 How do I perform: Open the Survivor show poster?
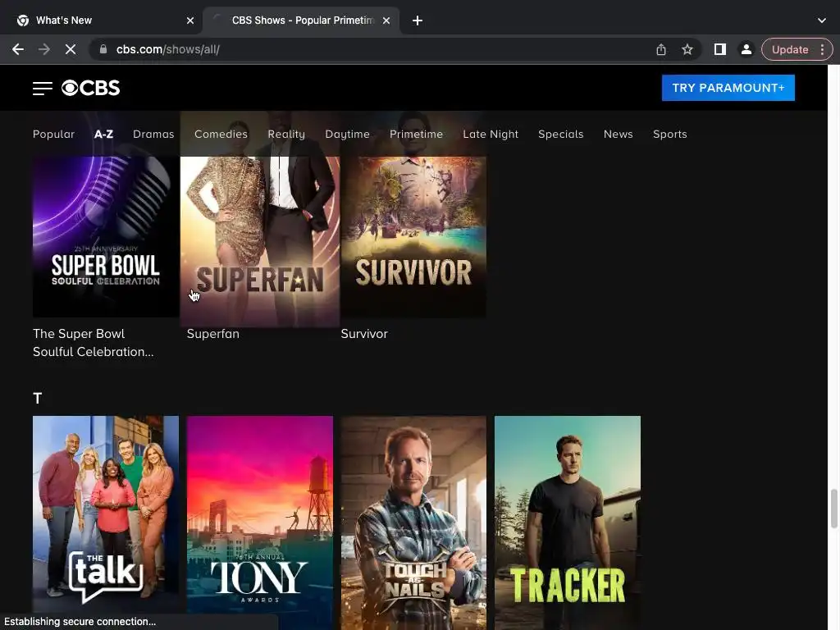point(413,237)
